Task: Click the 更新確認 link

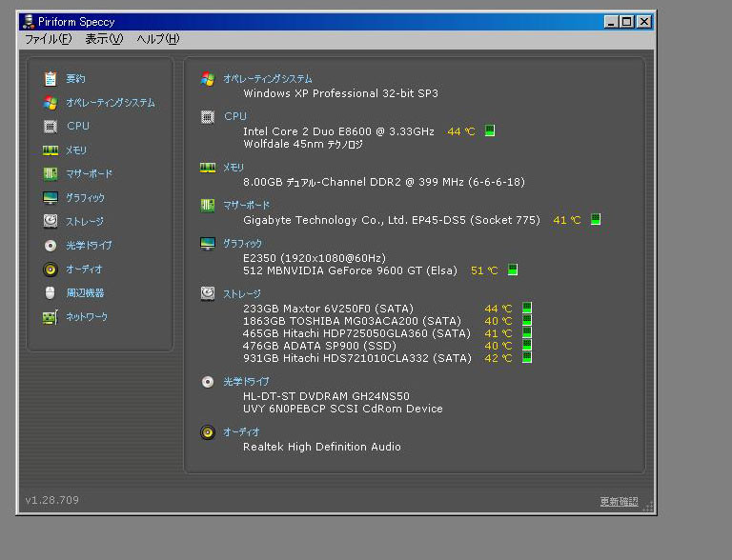Action: [x=619, y=501]
